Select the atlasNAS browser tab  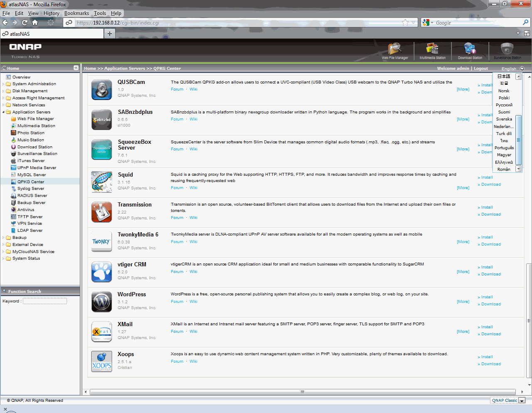pos(52,34)
